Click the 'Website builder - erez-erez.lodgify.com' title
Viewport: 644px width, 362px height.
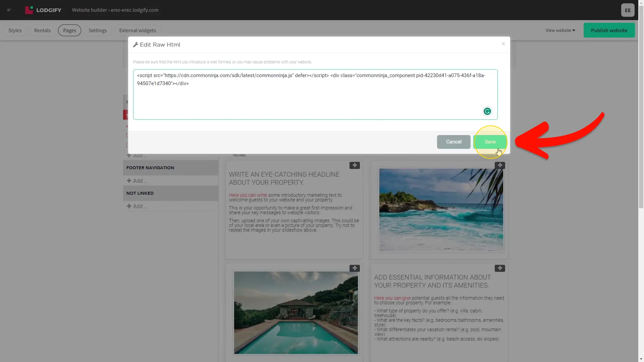point(115,10)
